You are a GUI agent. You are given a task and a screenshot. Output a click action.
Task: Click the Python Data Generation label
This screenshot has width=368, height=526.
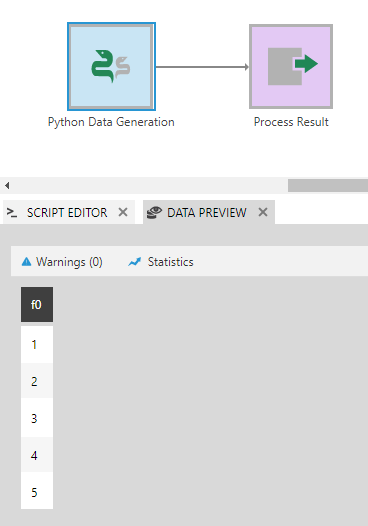pyautogui.click(x=111, y=122)
